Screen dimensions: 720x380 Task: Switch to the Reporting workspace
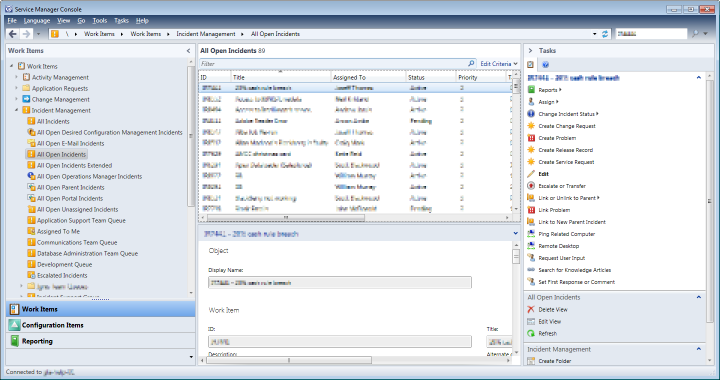[101, 341]
